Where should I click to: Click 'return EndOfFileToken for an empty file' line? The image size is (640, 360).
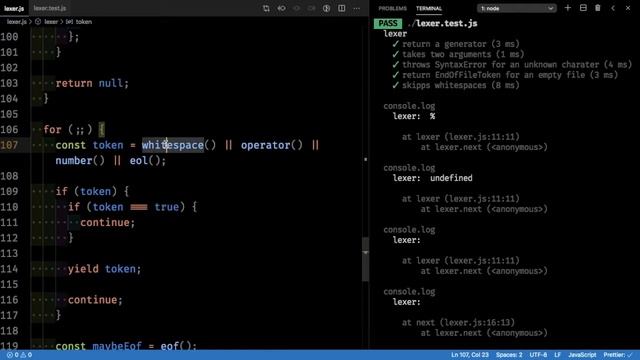point(510,75)
